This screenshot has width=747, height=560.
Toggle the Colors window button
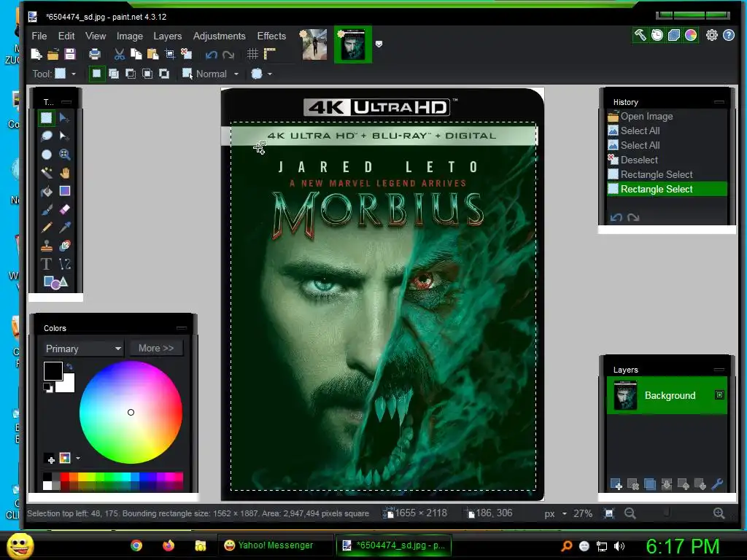tap(690, 35)
